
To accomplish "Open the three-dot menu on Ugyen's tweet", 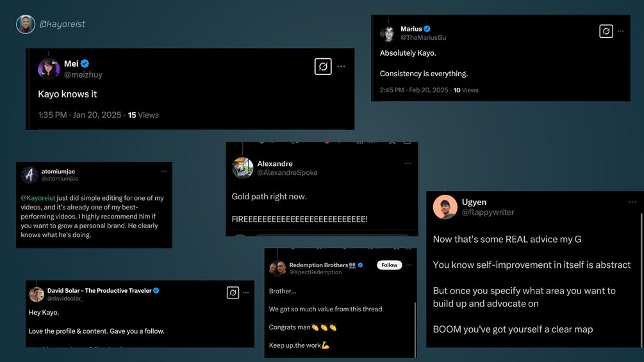I will (632, 202).
